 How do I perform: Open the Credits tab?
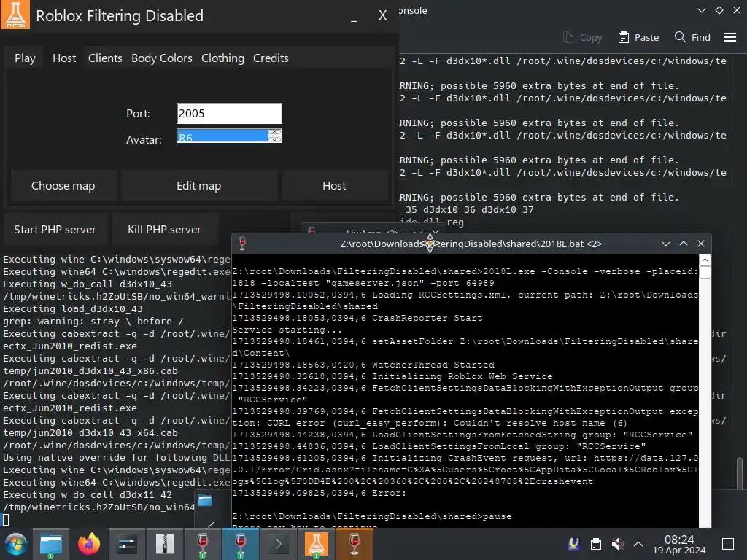(271, 58)
